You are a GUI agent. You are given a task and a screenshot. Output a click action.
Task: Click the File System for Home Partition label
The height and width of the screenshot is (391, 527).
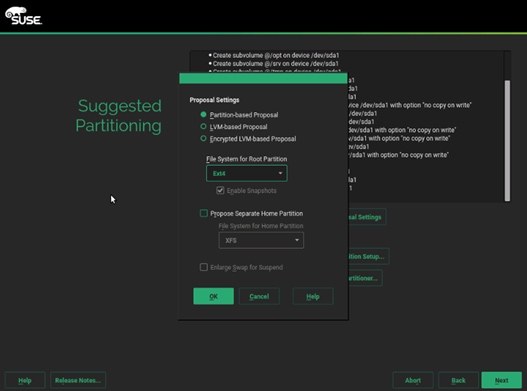point(261,226)
